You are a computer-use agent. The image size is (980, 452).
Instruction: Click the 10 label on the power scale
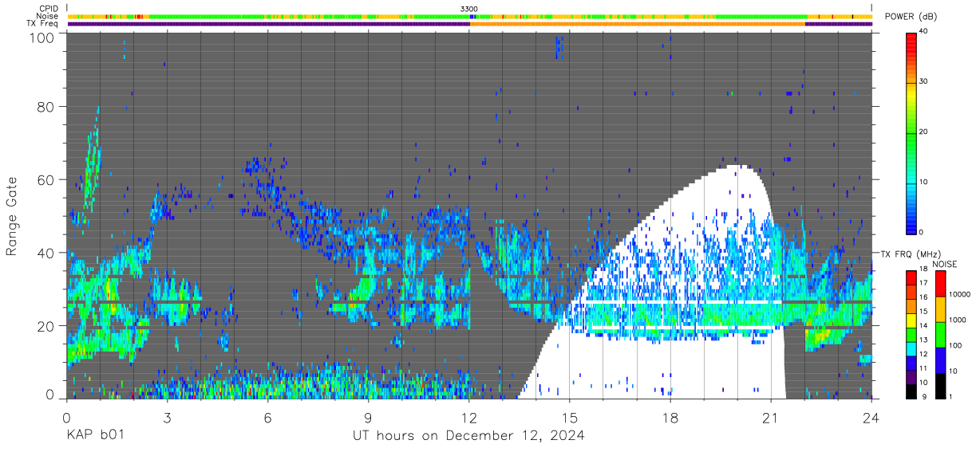[x=923, y=182]
